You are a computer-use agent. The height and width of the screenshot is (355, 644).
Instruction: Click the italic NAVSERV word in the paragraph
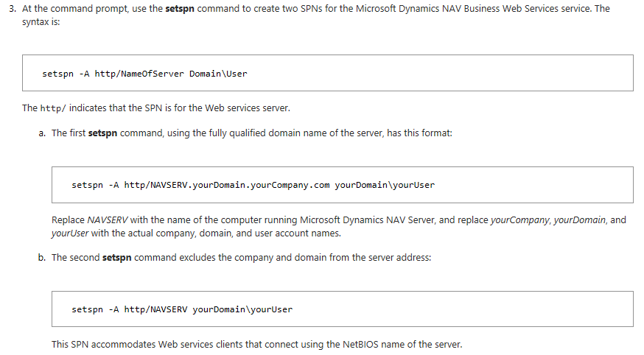tap(108, 220)
